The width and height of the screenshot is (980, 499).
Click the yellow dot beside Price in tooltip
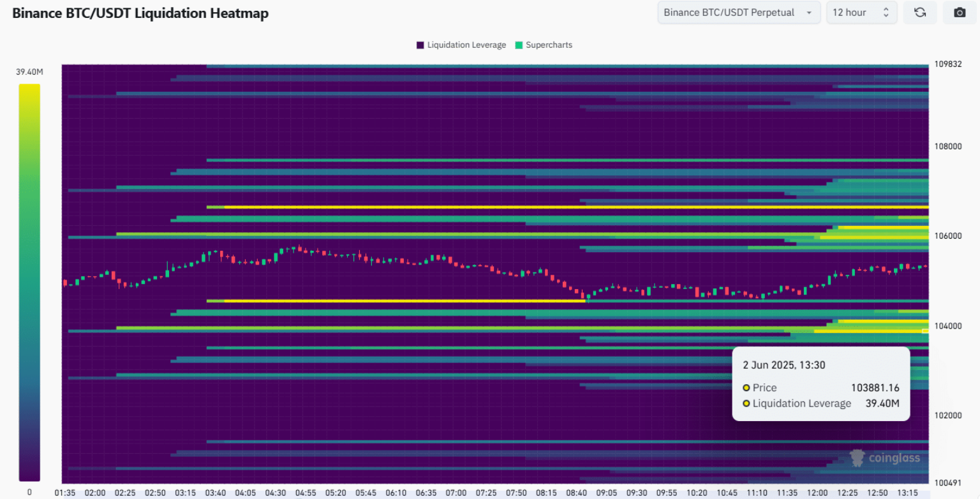click(x=746, y=388)
